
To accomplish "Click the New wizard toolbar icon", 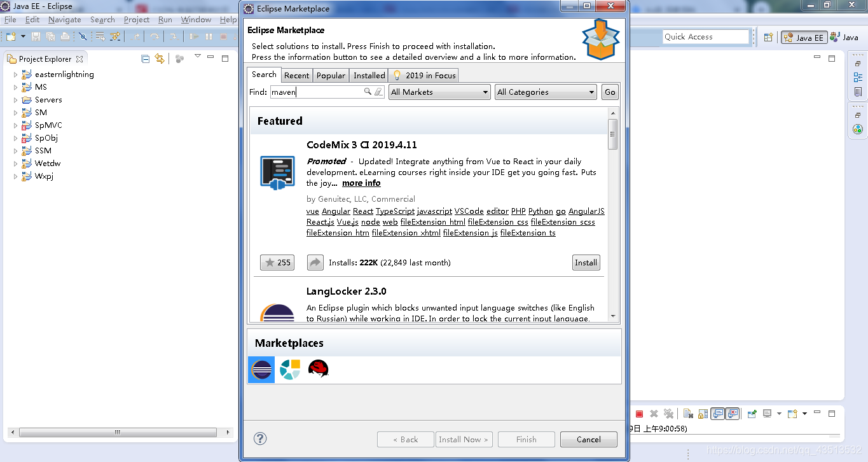I will [11, 37].
